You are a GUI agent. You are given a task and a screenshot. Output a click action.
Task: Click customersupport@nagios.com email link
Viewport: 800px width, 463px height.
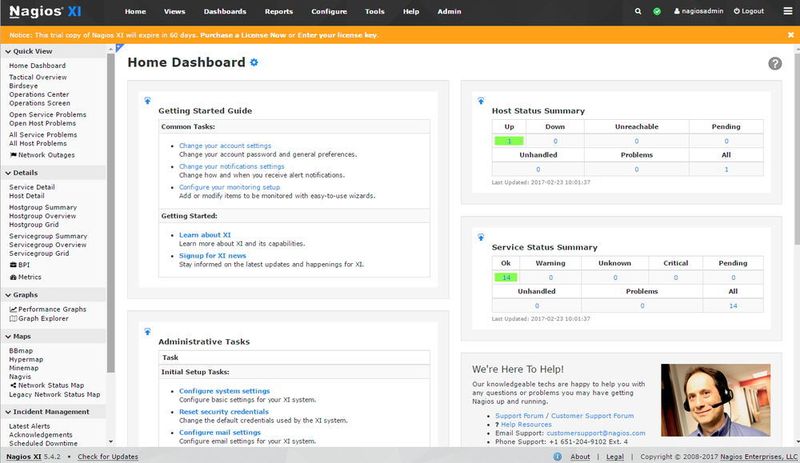pyautogui.click(x=595, y=433)
